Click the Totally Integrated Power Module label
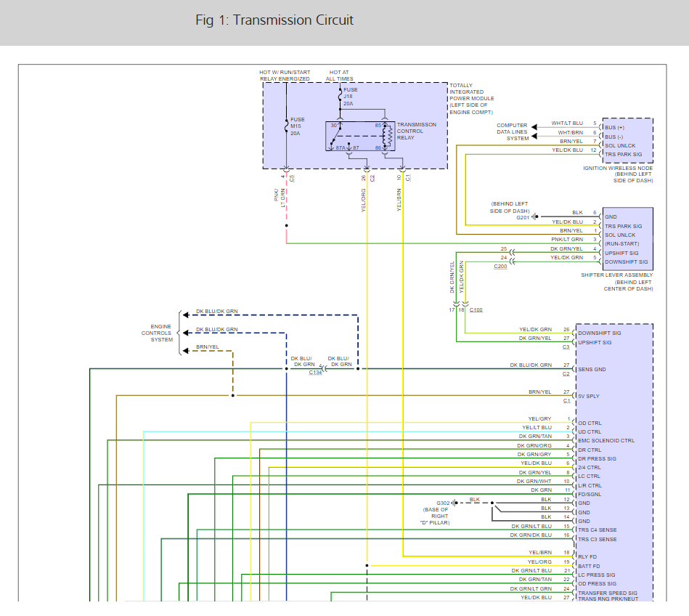 click(x=471, y=99)
